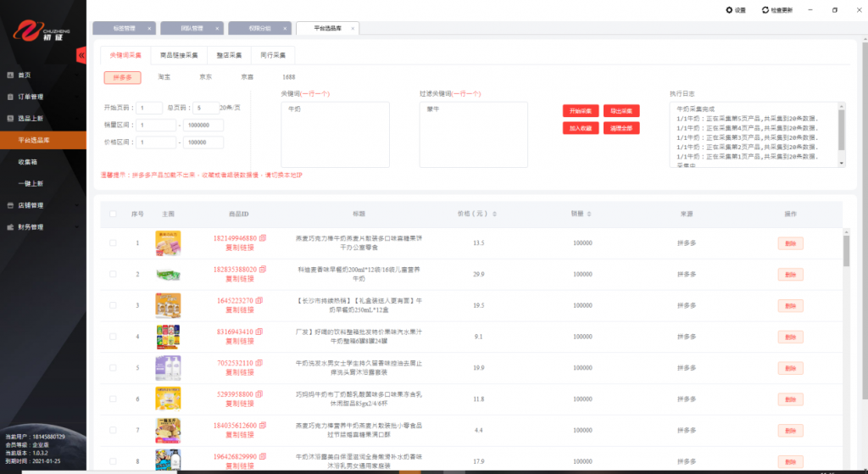This screenshot has width=868, height=474.
Task: Check the row 2 checkbox
Action: 113,274
